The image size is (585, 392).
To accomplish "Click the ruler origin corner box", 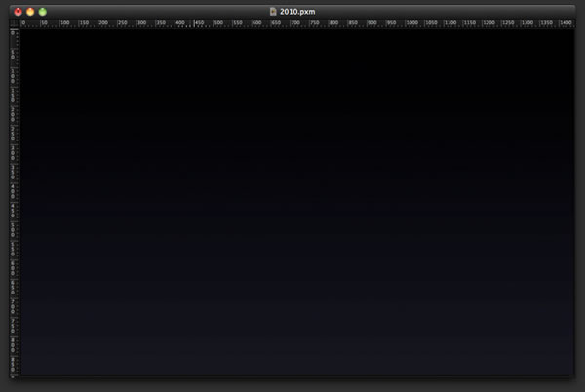I will [x=15, y=23].
